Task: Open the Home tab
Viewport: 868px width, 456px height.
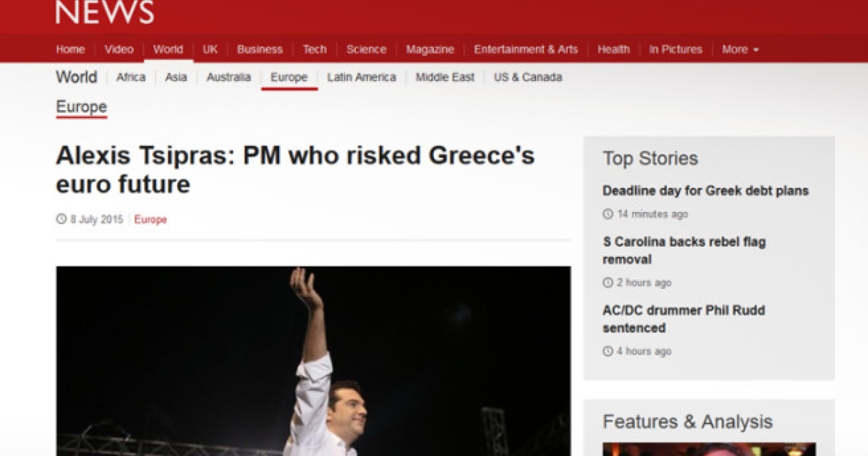Action: [70, 49]
